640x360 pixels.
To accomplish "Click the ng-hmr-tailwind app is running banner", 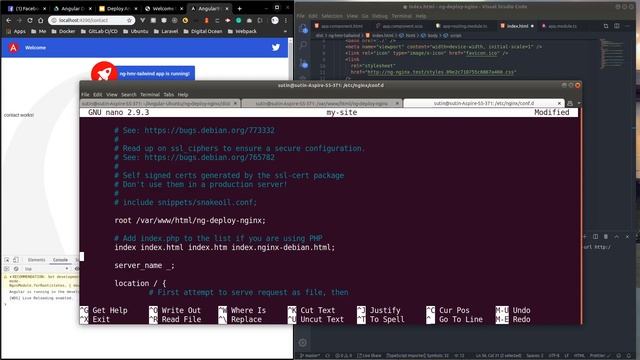I will point(155,74).
